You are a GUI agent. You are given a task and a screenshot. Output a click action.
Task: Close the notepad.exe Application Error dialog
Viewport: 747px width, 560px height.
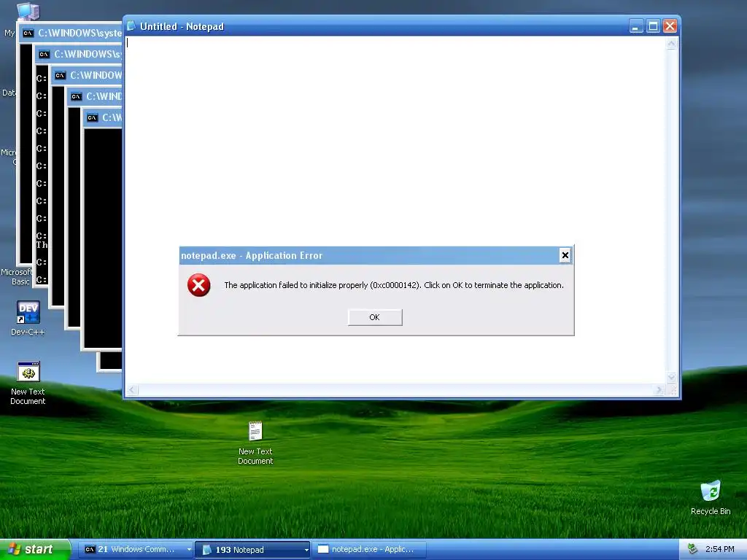(x=565, y=255)
